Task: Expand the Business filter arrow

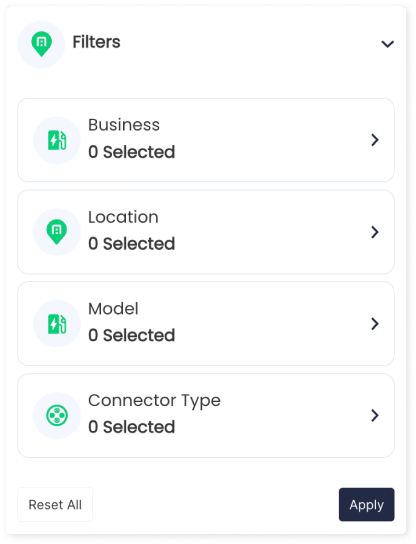Action: click(375, 140)
